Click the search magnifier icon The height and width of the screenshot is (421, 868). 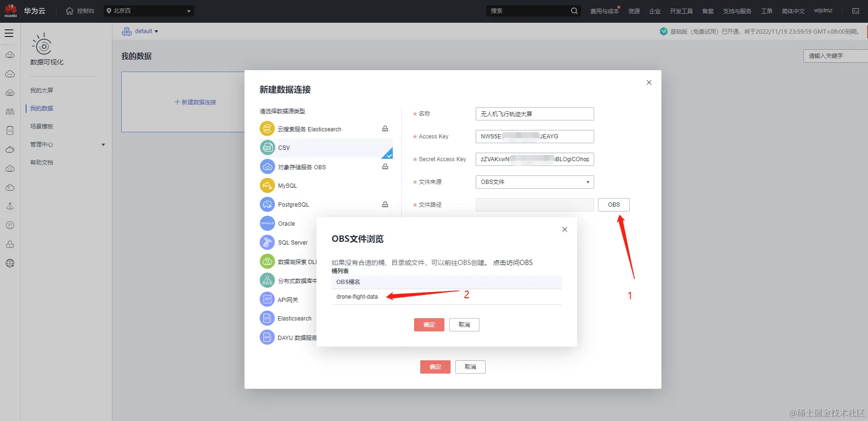[574, 11]
